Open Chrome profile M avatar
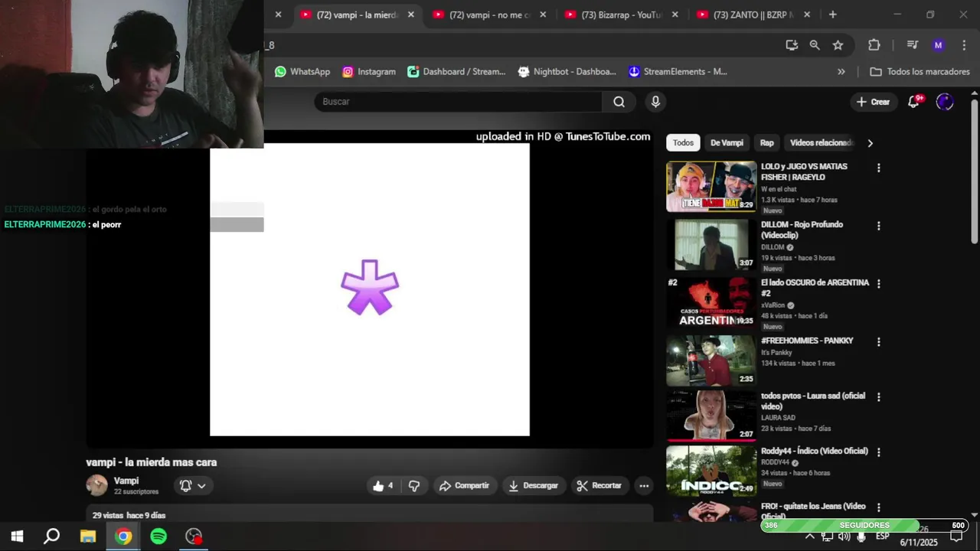 [x=938, y=45]
